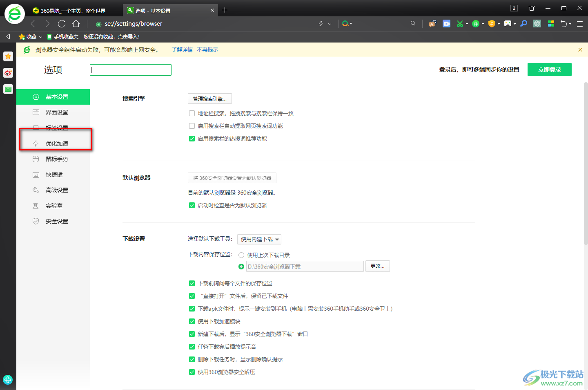Screen dimensions: 588x390
Task: Click the 立即登录 button
Action: click(550, 69)
